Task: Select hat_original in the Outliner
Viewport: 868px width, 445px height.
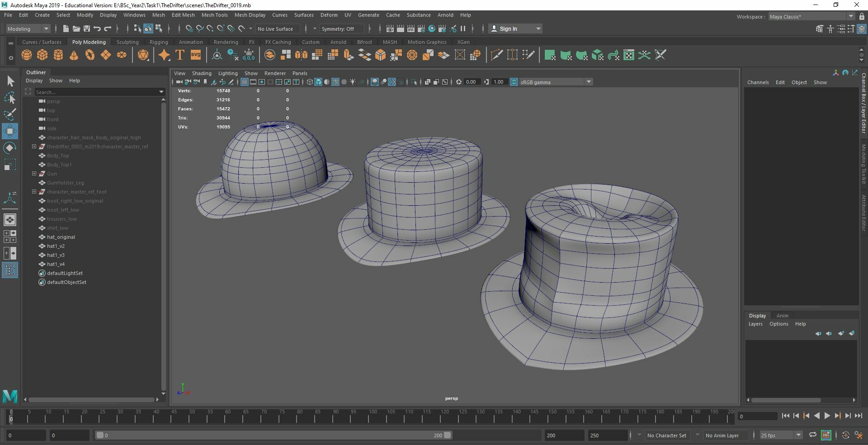Action: [61, 237]
